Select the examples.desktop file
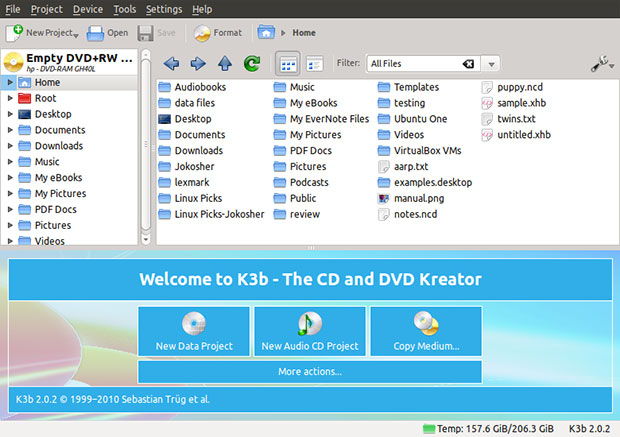 pos(425,182)
